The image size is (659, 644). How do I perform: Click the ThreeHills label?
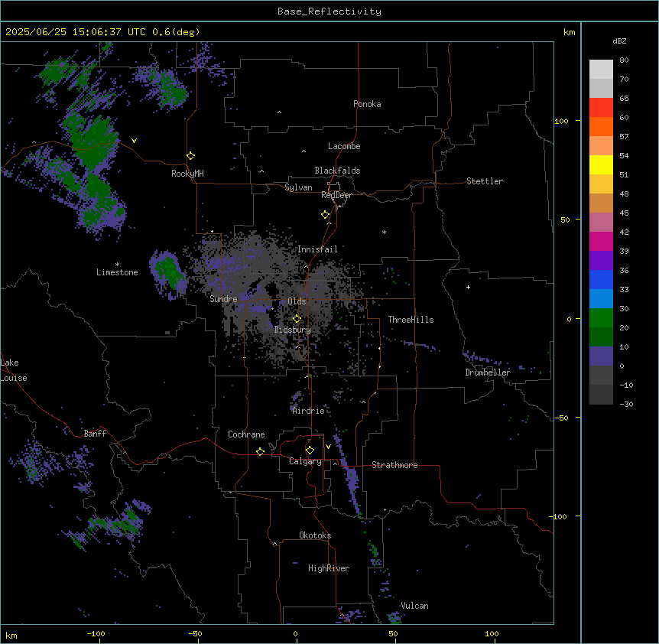(411, 320)
